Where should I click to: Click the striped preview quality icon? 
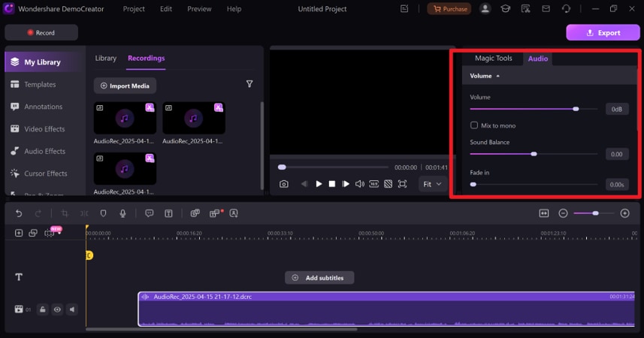[388, 184]
